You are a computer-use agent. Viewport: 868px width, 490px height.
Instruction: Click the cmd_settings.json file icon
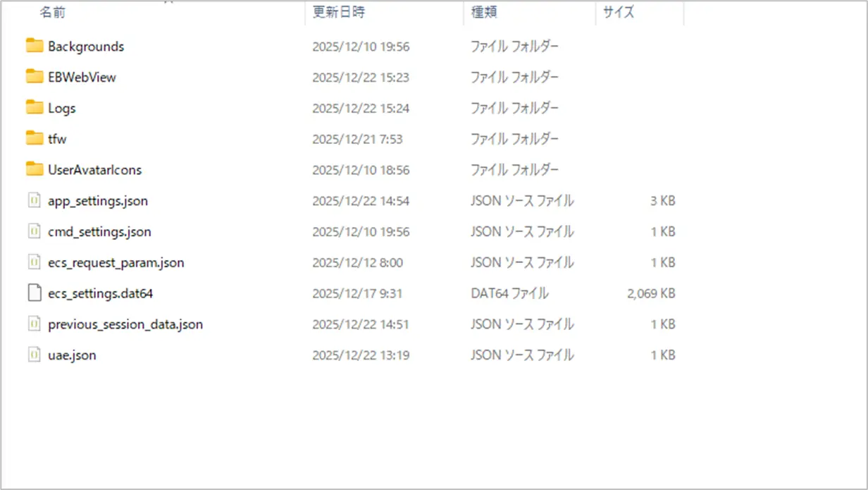(34, 231)
